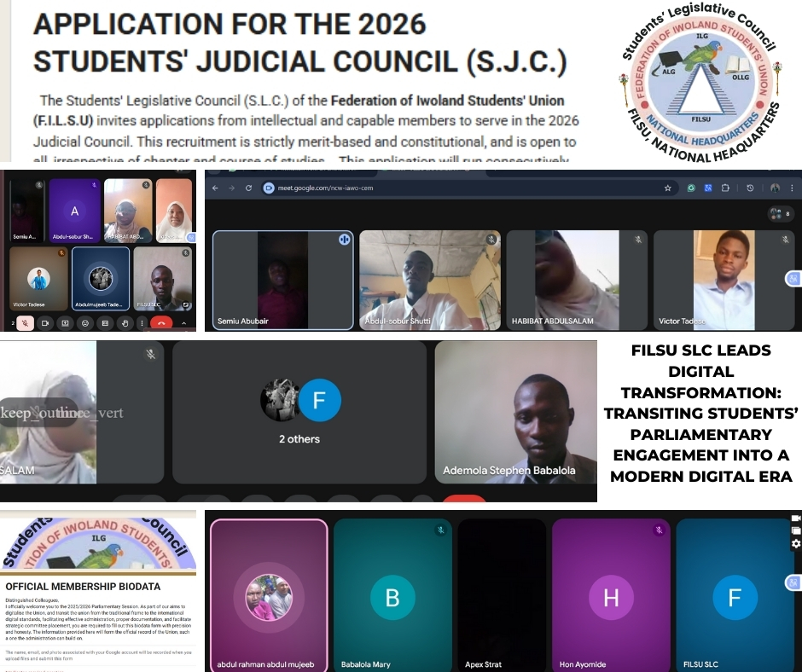
Task: Show the participants list with count 8
Action: tap(781, 214)
